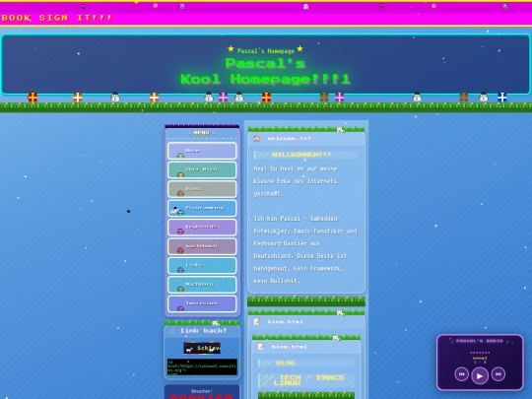The height and width of the screenshot is (399, 532).
Task: Select the link back HTML code box
Action: tap(202, 367)
